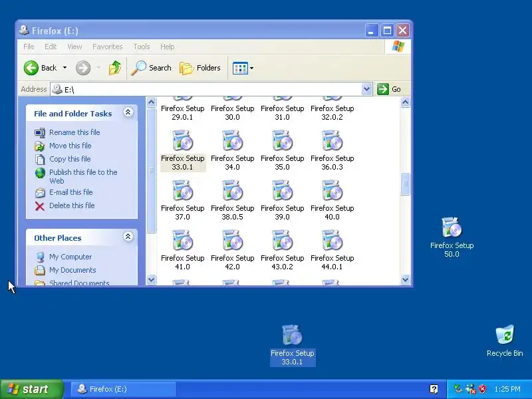Click the Views toolbar icon
The image size is (532, 399).
pos(240,68)
